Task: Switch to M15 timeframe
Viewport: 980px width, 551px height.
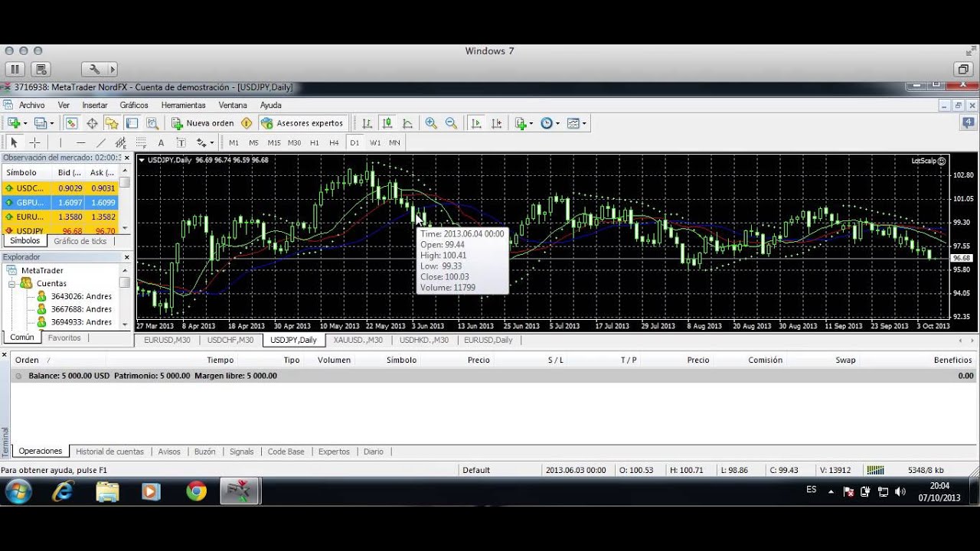Action: (x=273, y=142)
